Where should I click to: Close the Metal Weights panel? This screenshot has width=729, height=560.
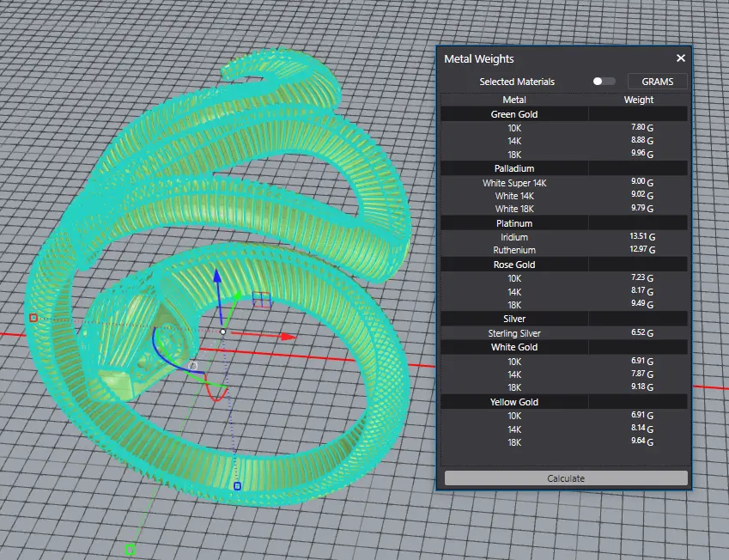click(x=681, y=58)
